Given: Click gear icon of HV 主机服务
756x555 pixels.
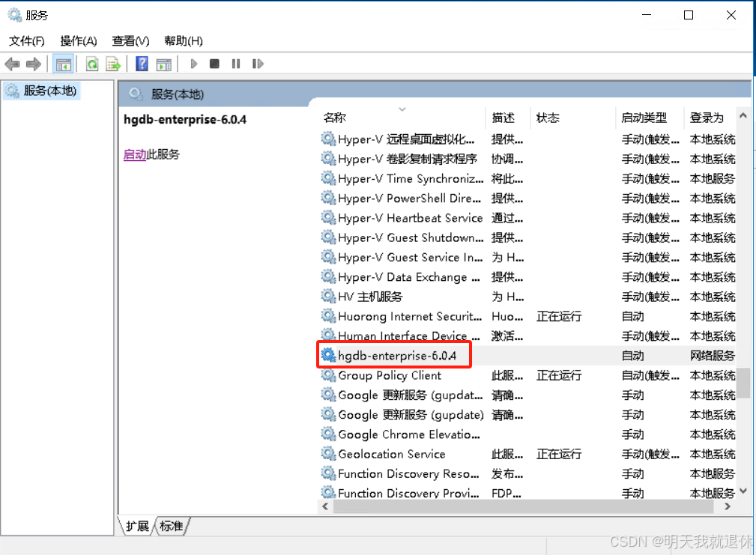Looking at the screenshot, I should 328,296.
